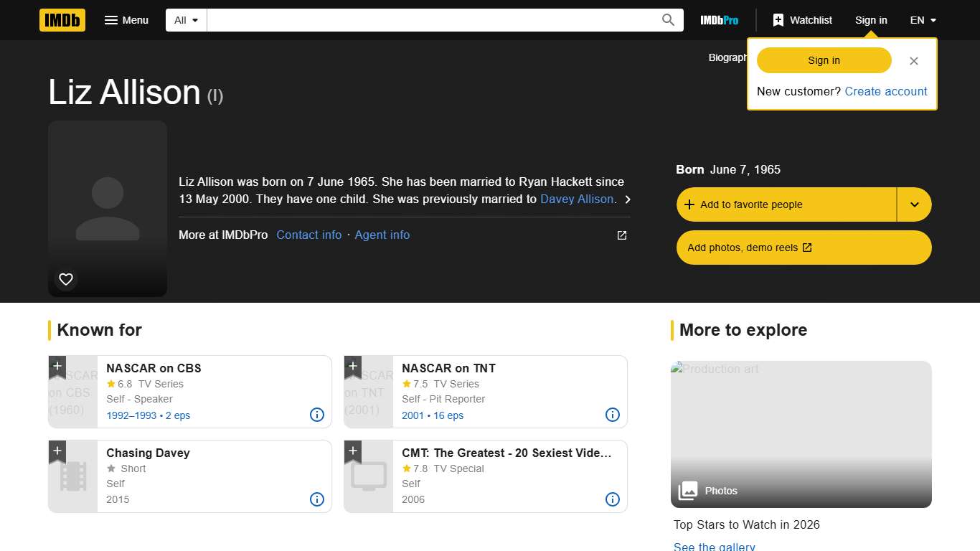The width and height of the screenshot is (980, 551).
Task: Open the Watchlist from header
Action: (x=802, y=20)
